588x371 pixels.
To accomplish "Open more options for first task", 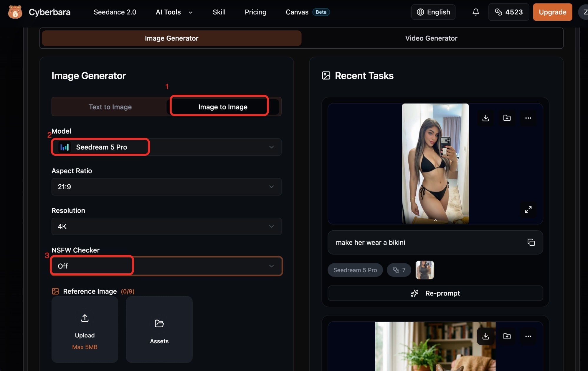I will 528,118.
